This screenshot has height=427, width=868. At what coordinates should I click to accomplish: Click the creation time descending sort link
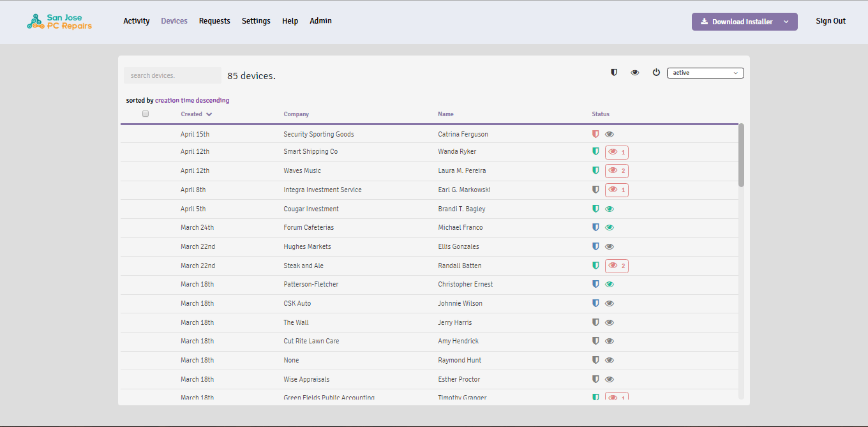[x=192, y=100]
